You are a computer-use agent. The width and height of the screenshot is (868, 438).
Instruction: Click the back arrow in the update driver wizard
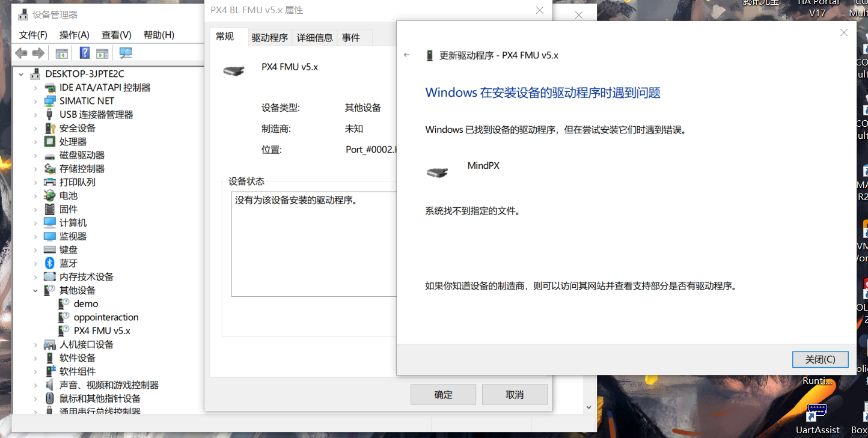(x=407, y=55)
